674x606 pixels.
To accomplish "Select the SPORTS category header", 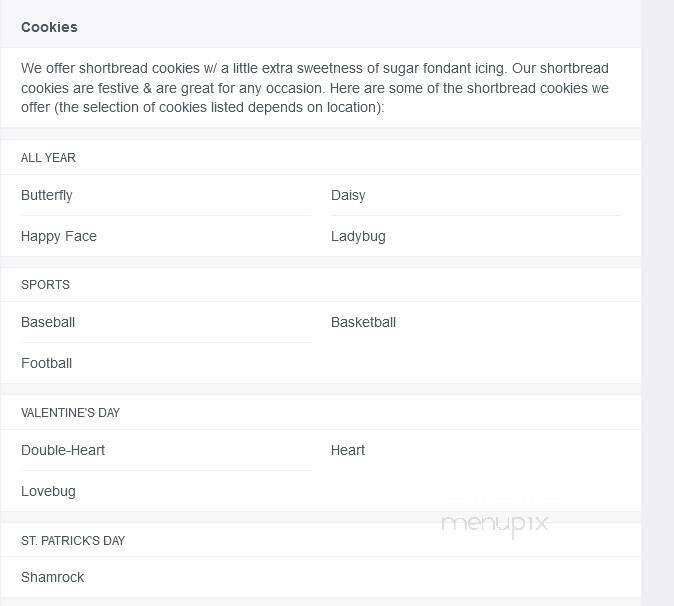I will click(45, 285).
